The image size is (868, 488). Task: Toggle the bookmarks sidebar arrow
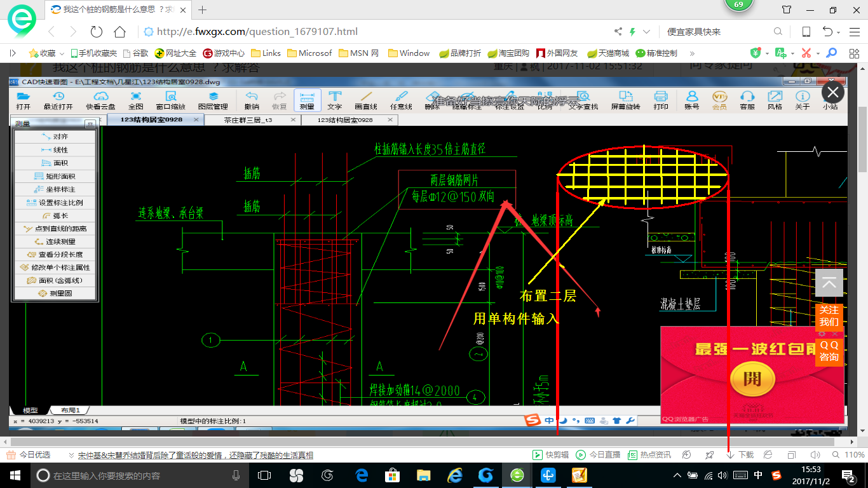point(13,53)
